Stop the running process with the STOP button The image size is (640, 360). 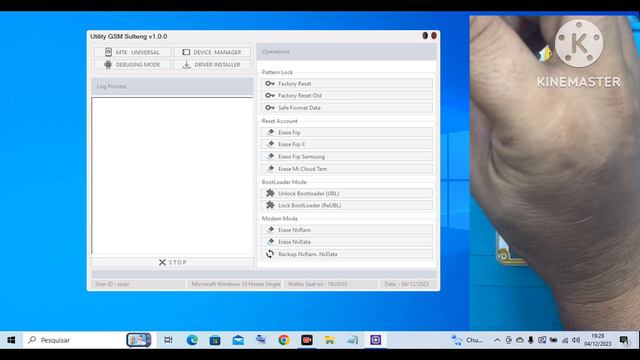coord(173,262)
